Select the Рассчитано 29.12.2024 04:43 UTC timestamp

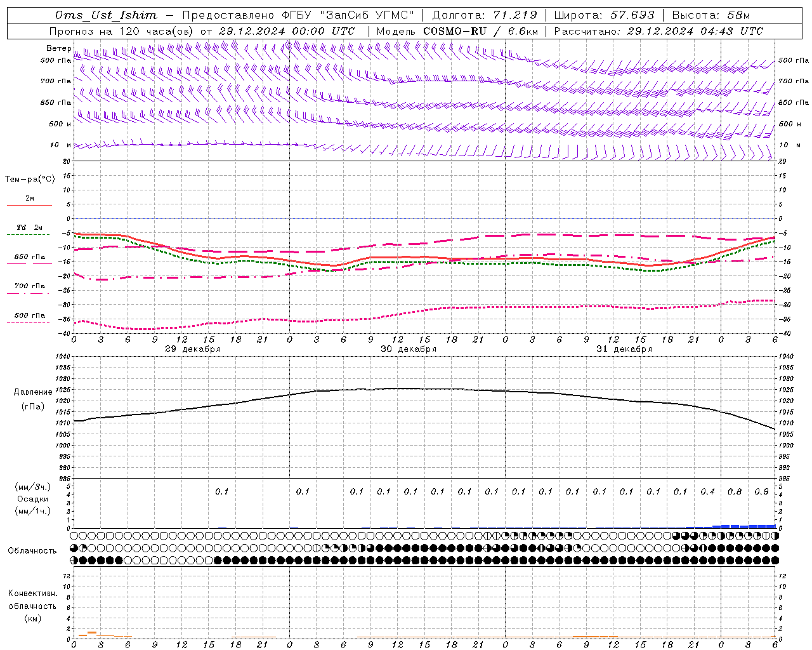coord(658,31)
